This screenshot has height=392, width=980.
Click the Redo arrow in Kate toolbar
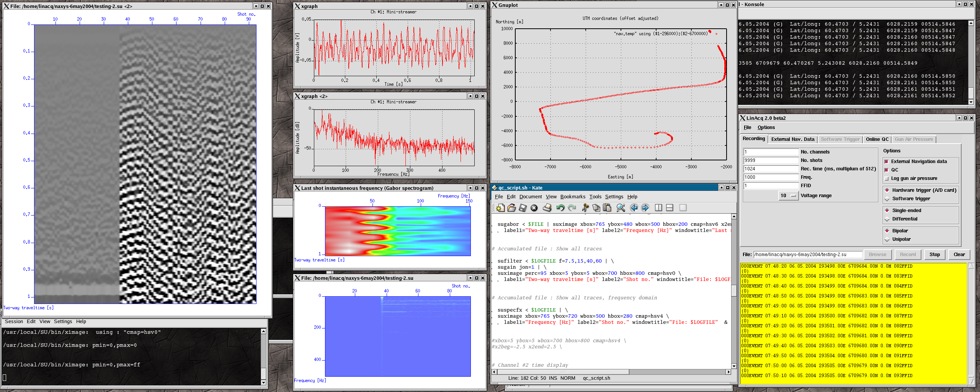[x=572, y=208]
